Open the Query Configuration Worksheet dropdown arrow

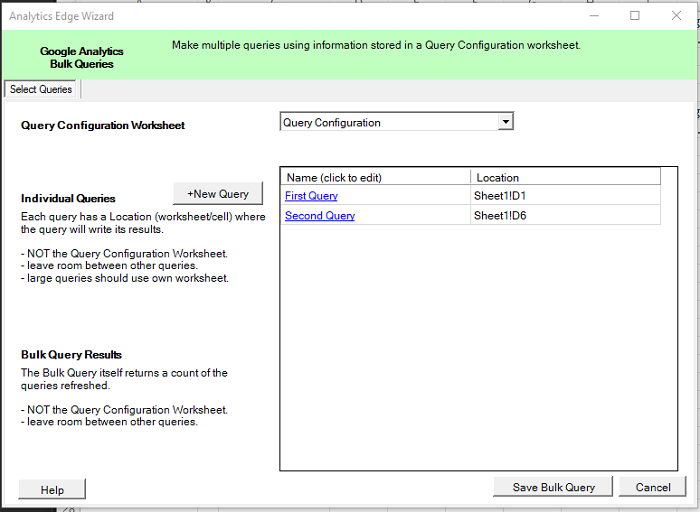(505, 121)
